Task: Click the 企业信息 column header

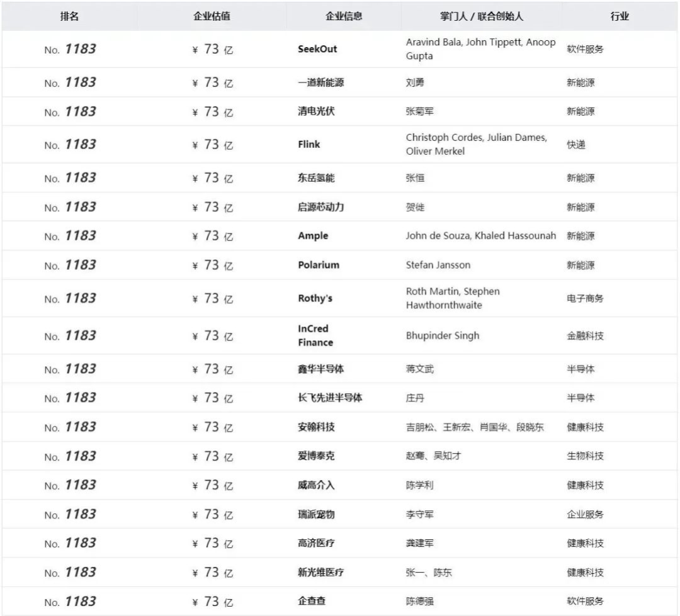Action: pos(344,16)
